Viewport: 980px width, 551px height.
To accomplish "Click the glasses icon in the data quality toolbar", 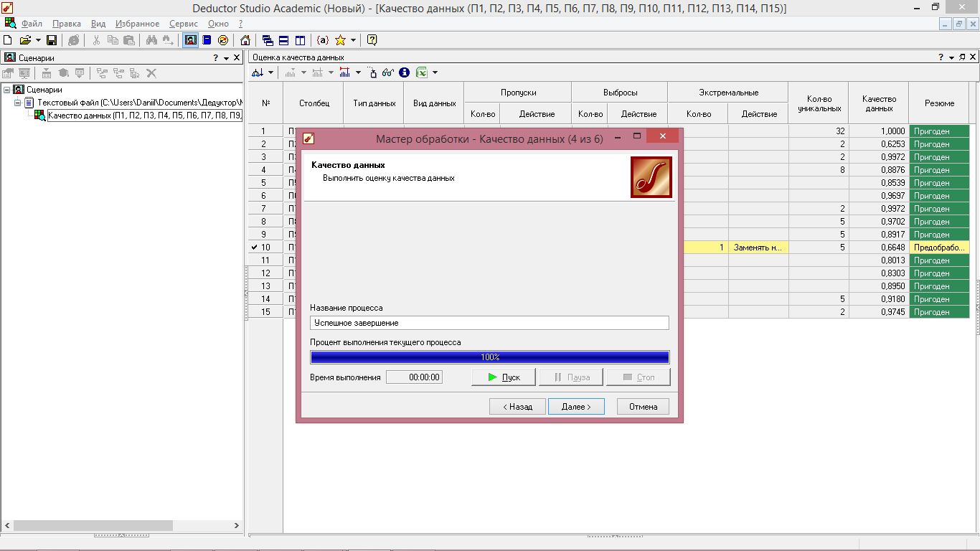I will 387,72.
